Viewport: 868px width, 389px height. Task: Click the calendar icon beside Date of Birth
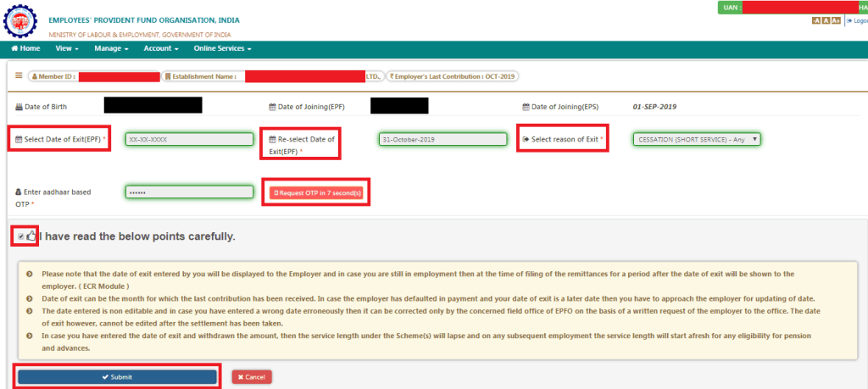(19, 107)
